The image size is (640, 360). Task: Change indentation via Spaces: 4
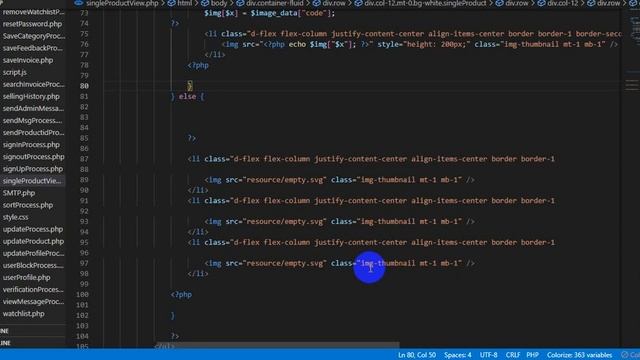458,355
